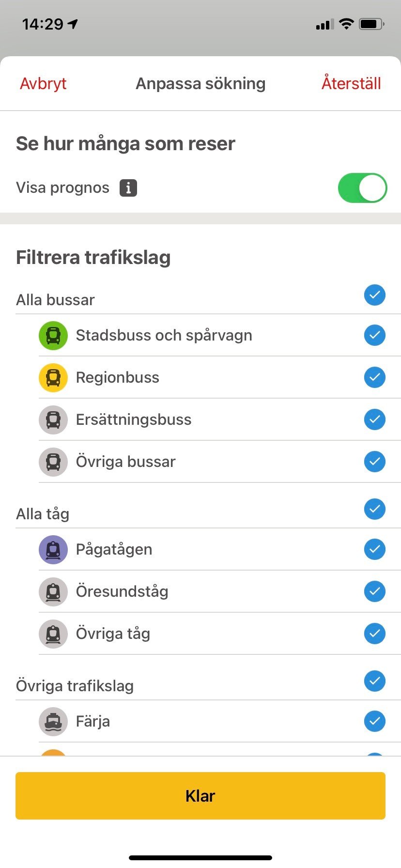
Task: Tap the grey Ersättningsbuss bus icon
Action: click(x=53, y=419)
